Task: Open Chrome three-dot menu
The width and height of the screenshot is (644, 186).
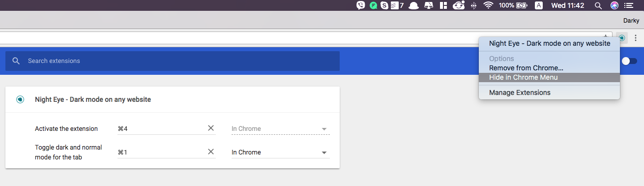Action: (x=635, y=38)
